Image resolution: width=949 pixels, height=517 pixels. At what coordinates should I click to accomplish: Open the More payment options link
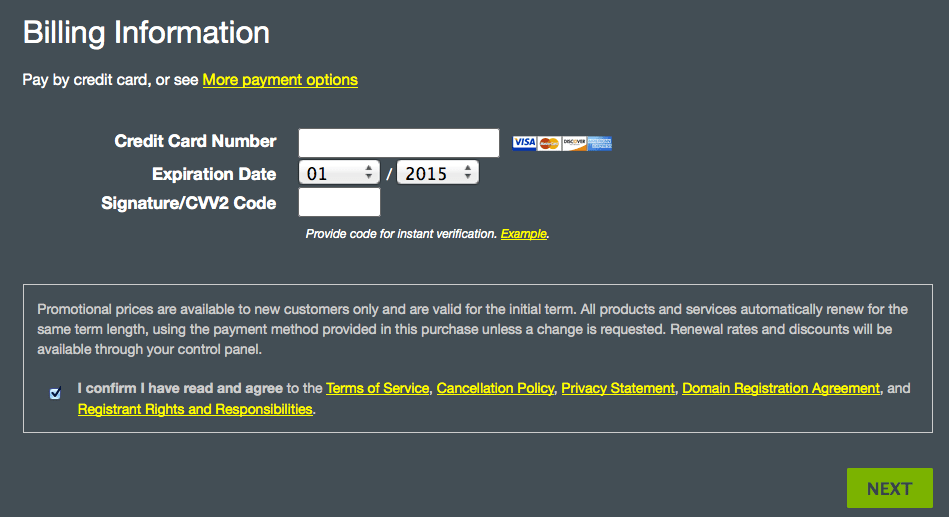pyautogui.click(x=280, y=80)
